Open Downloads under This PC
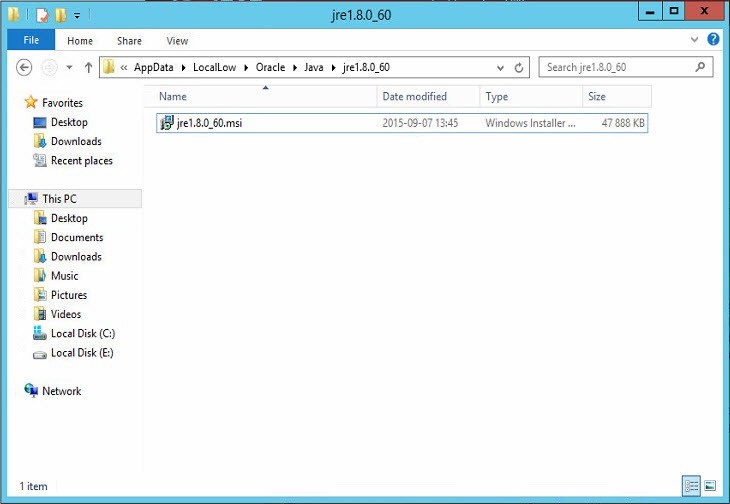The height and width of the screenshot is (504, 730). [76, 257]
